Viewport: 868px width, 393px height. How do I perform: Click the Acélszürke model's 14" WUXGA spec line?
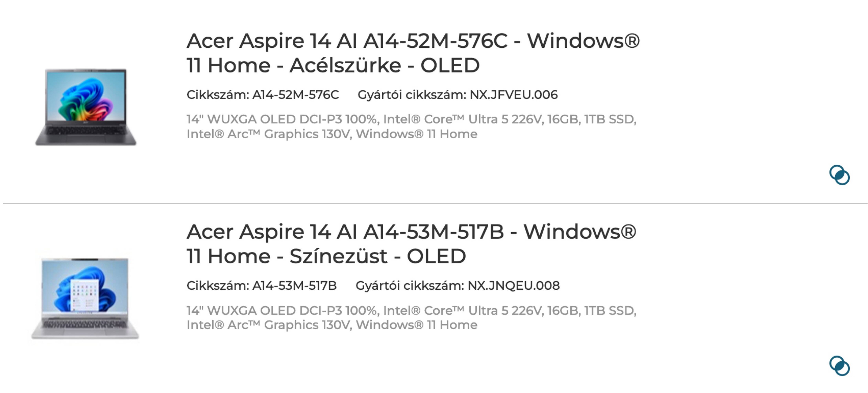click(x=411, y=119)
